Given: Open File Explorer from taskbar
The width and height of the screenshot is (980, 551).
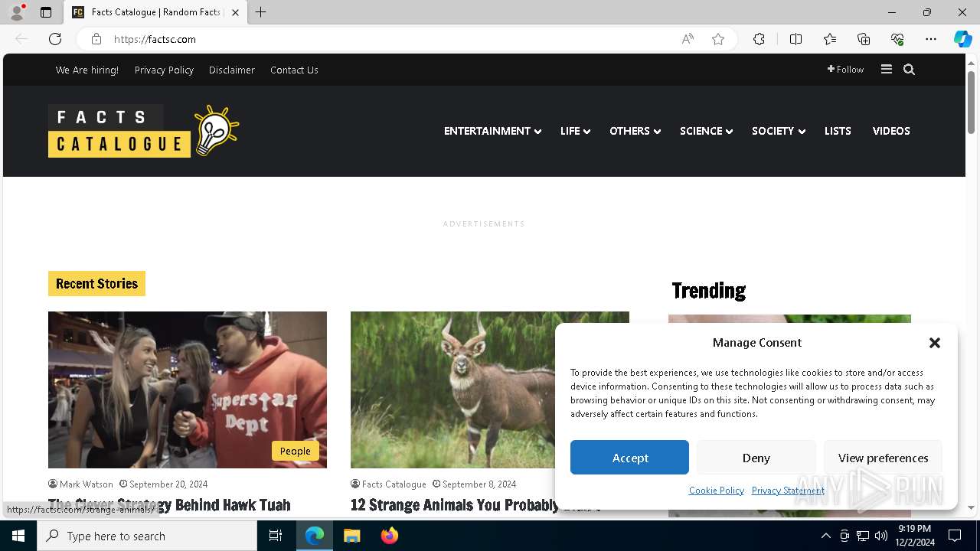Looking at the screenshot, I should [351, 536].
